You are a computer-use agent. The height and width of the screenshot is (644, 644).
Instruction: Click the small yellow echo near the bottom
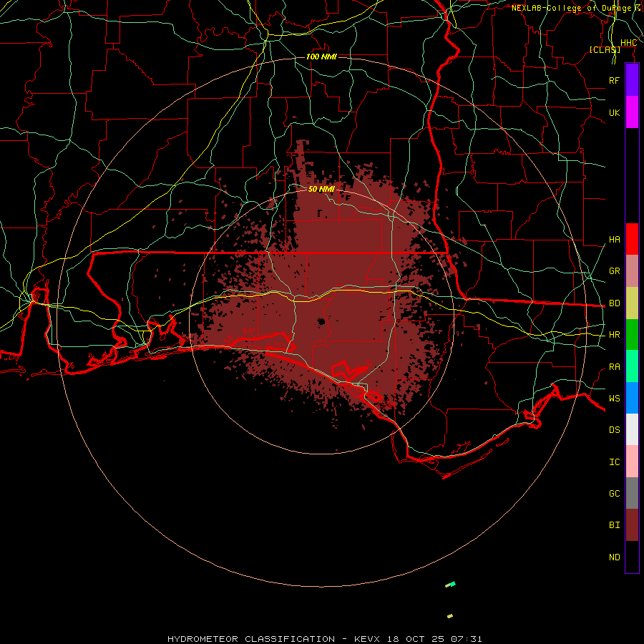pyautogui.click(x=450, y=616)
